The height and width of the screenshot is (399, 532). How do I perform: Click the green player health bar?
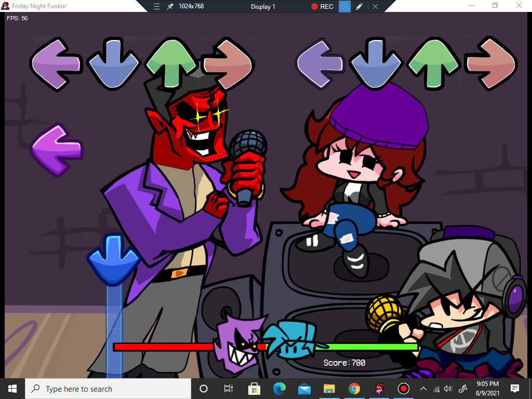pyautogui.click(x=369, y=346)
